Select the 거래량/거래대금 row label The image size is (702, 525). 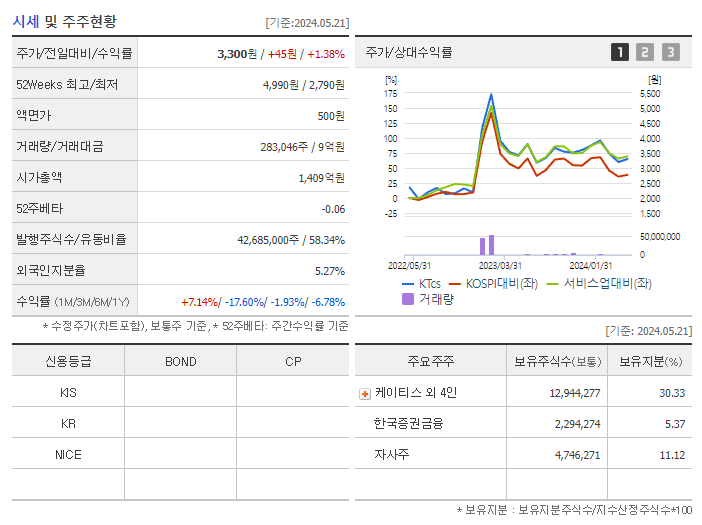60,146
